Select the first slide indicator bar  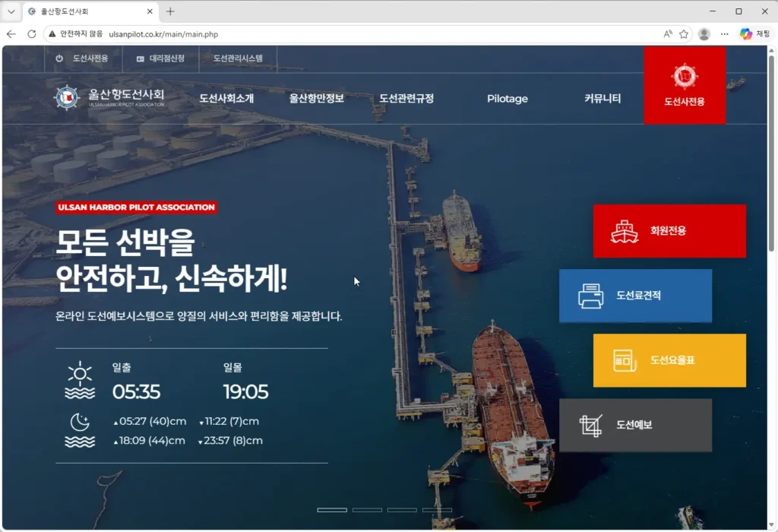332,510
